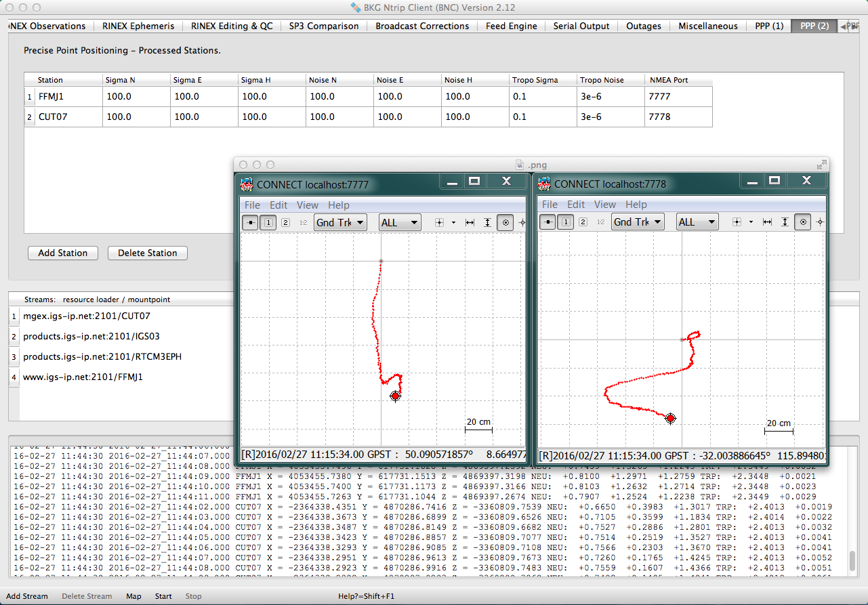This screenshot has height=605, width=868.
Task: Click horizontal fit icon in localhost:7777 window
Action: coord(470,222)
